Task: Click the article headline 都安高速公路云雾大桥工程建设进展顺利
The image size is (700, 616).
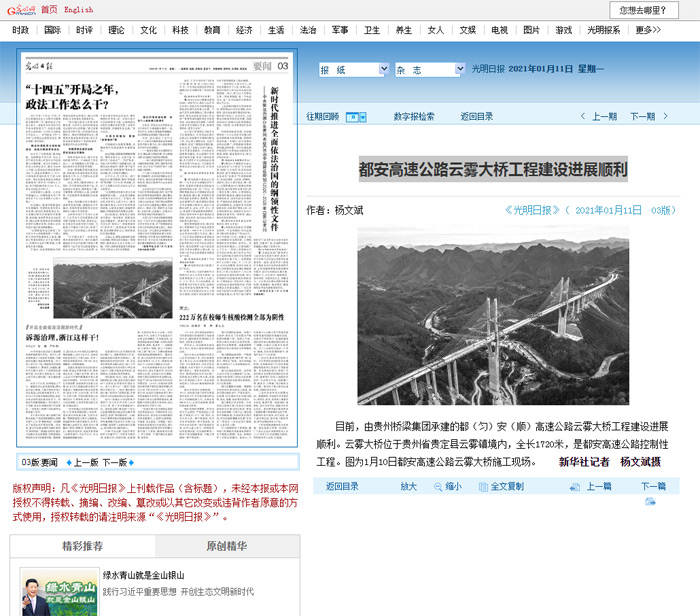Action: click(493, 169)
